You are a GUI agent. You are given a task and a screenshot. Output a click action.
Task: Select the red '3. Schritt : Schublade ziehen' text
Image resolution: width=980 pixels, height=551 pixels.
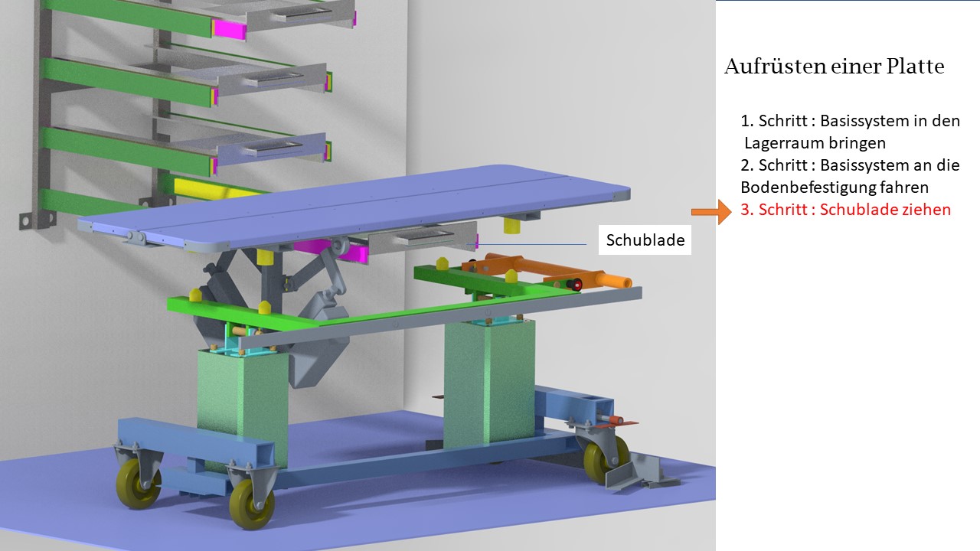[x=845, y=210]
